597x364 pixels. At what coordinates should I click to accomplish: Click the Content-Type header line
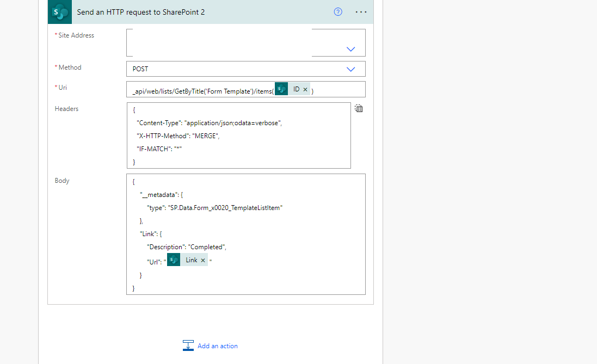coord(209,123)
